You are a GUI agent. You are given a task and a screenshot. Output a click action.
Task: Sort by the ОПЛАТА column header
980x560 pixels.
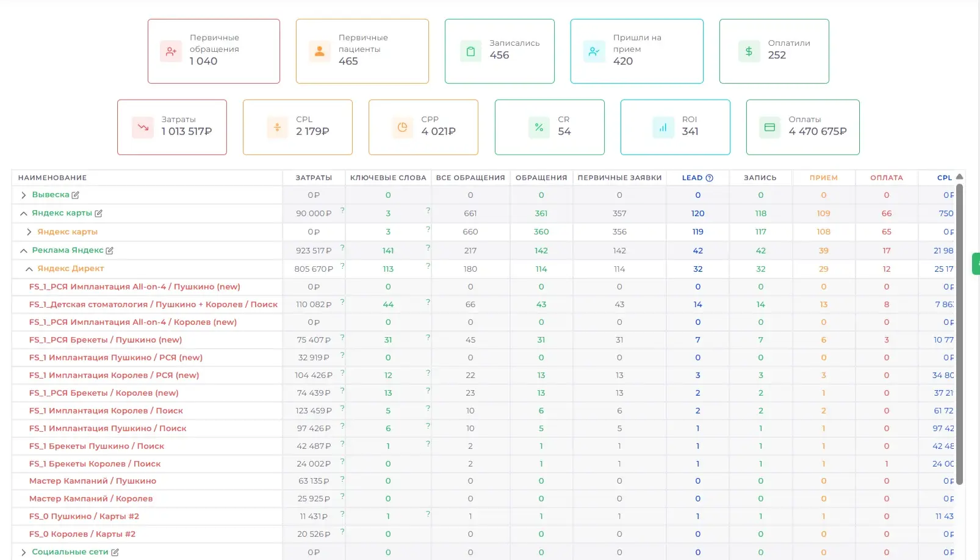tap(887, 178)
